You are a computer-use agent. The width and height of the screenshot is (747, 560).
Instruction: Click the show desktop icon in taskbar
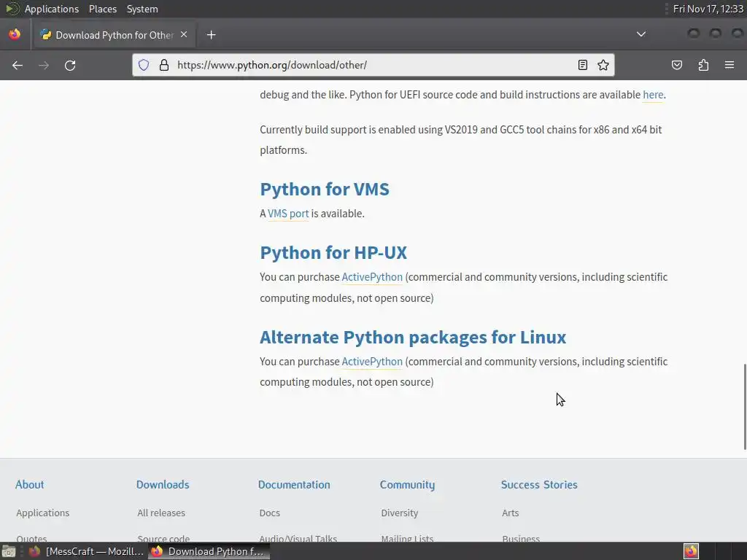[9, 552]
